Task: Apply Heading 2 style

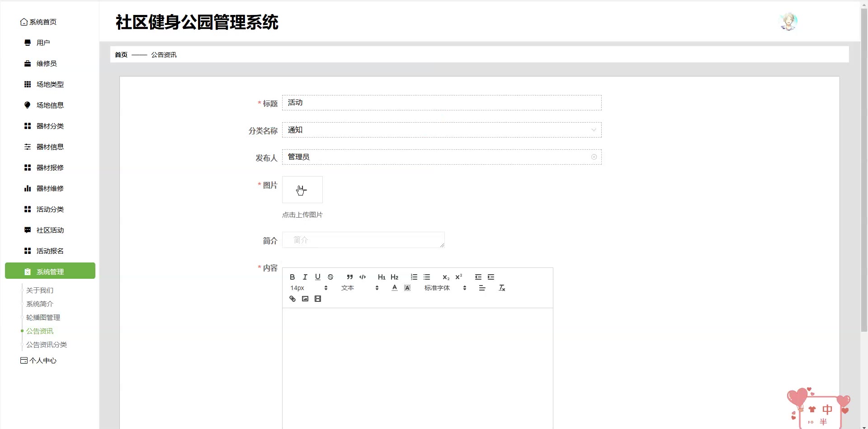Action: point(395,277)
